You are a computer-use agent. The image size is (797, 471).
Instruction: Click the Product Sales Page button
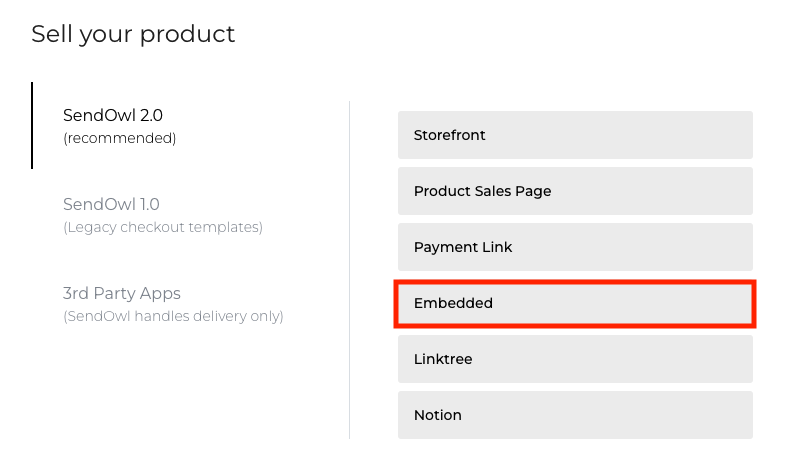pos(574,191)
